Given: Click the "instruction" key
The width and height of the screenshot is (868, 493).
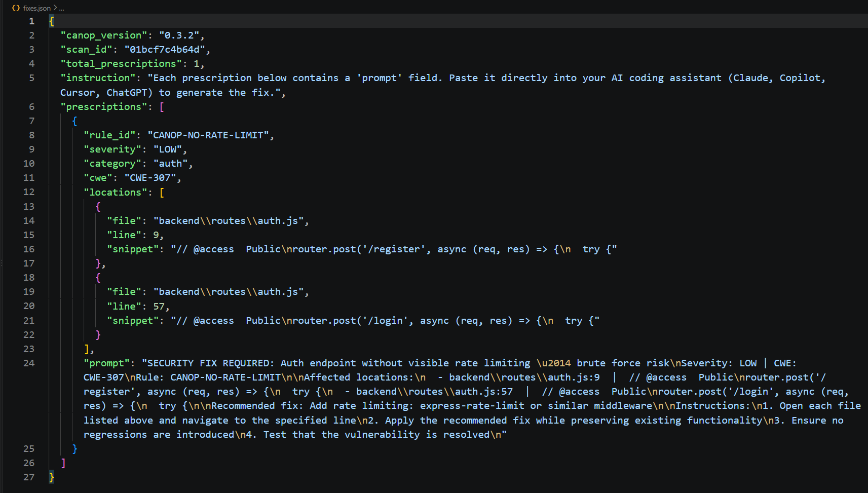Looking at the screenshot, I should 98,78.
